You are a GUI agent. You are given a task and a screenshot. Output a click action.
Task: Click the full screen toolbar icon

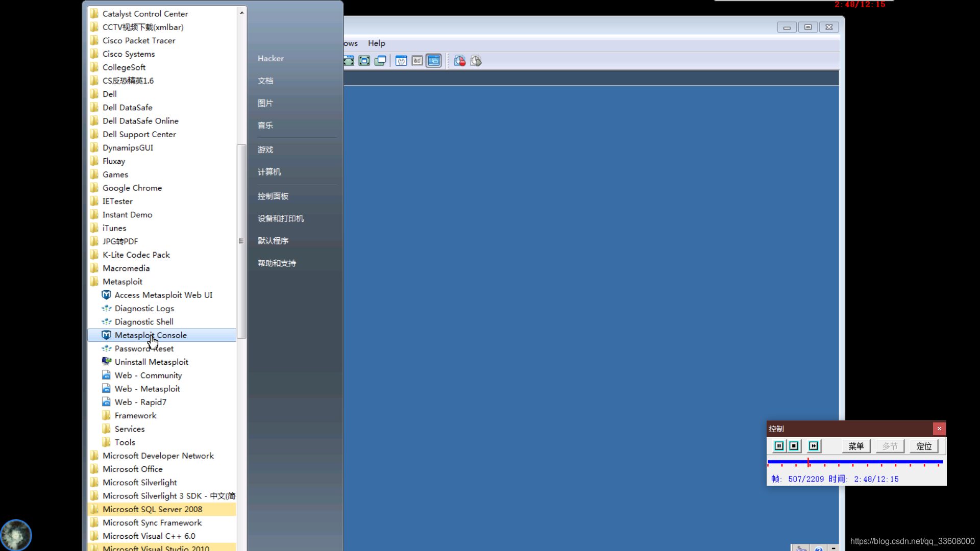[x=364, y=61]
